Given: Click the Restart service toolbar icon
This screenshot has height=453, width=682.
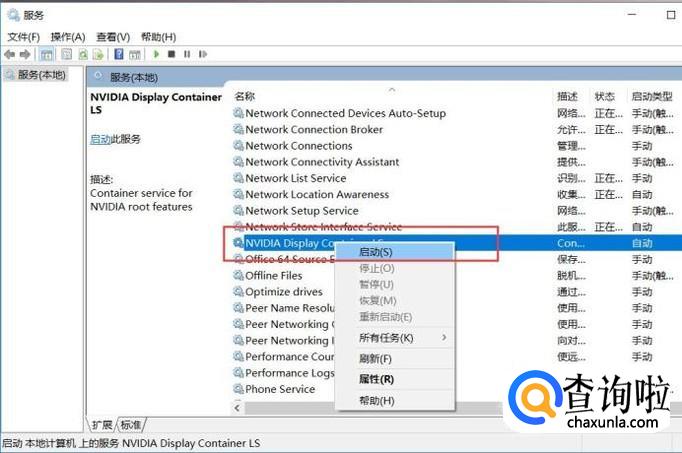Looking at the screenshot, I should (202, 54).
